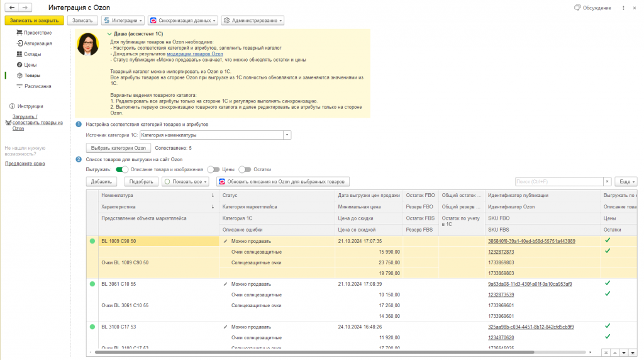644x360 pixels.
Task: Open the модерации товаров Ozon link
Action: coord(195,54)
